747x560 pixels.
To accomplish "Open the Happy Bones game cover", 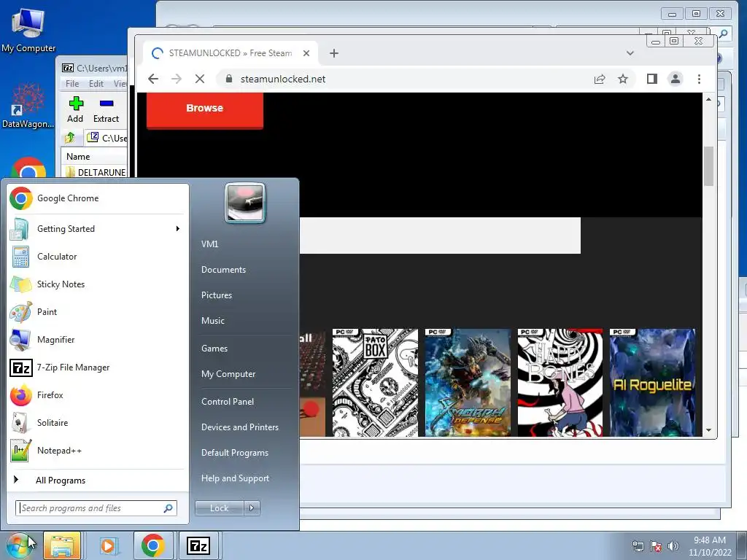I will pos(560,382).
